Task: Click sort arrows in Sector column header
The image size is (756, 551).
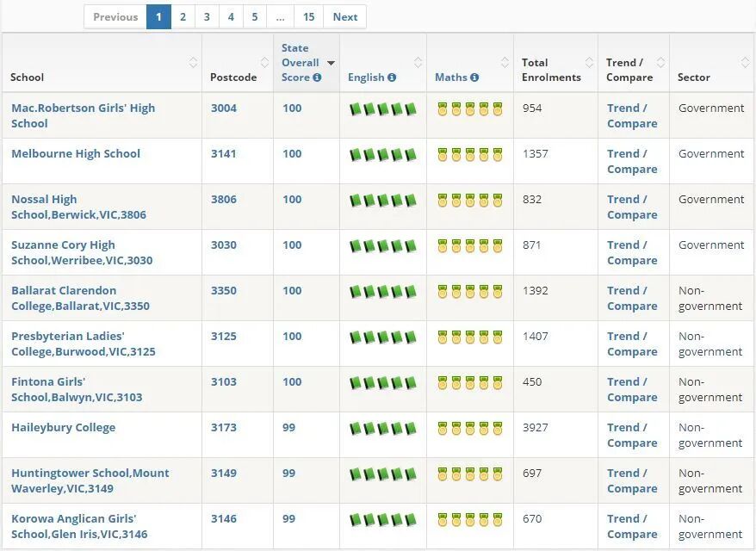Action: pyautogui.click(x=745, y=62)
